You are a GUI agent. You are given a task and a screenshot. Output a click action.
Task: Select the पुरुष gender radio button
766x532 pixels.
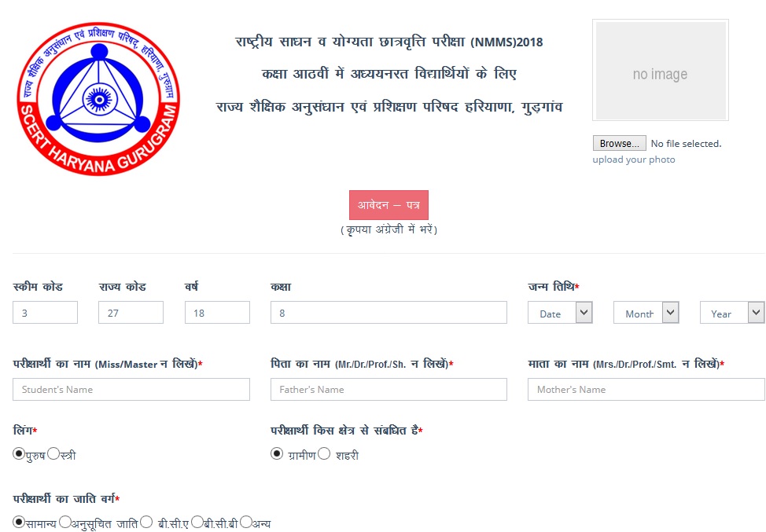coord(19,454)
